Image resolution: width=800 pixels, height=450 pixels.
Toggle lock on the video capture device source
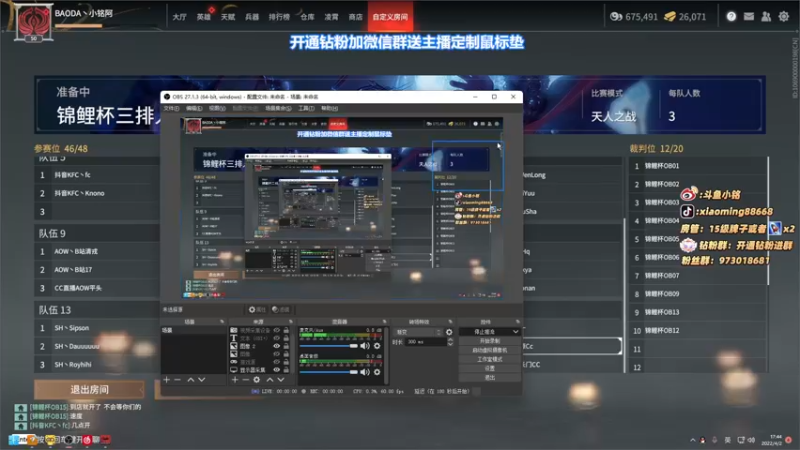pos(286,330)
